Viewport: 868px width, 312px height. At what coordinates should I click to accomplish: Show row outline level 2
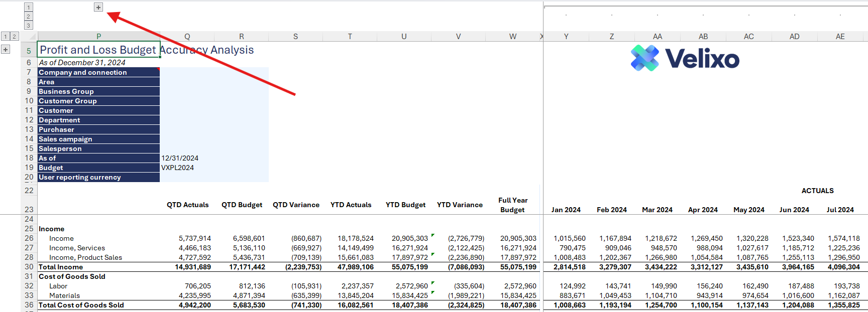tap(15, 36)
